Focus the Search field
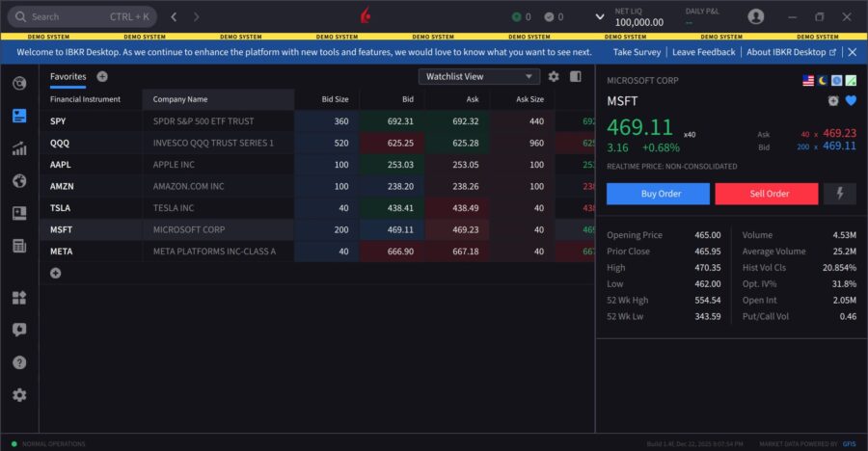The image size is (868, 451). (82, 16)
